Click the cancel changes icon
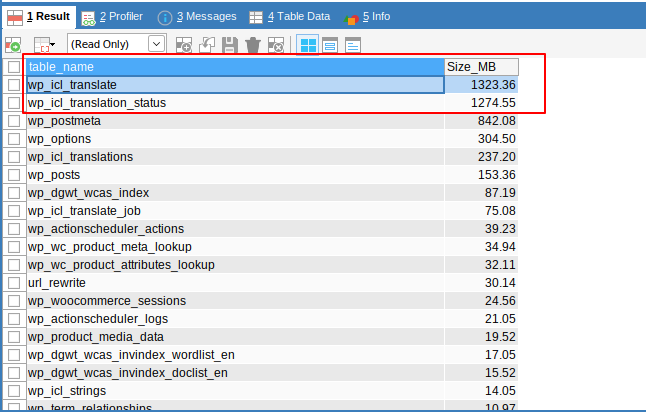The height and width of the screenshot is (412, 646). coord(276,44)
